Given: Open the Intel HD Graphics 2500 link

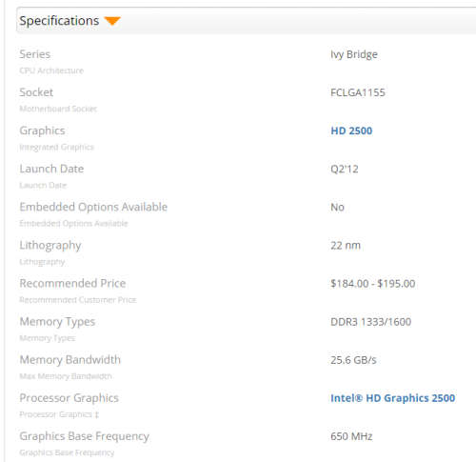Looking at the screenshot, I should 392,398.
